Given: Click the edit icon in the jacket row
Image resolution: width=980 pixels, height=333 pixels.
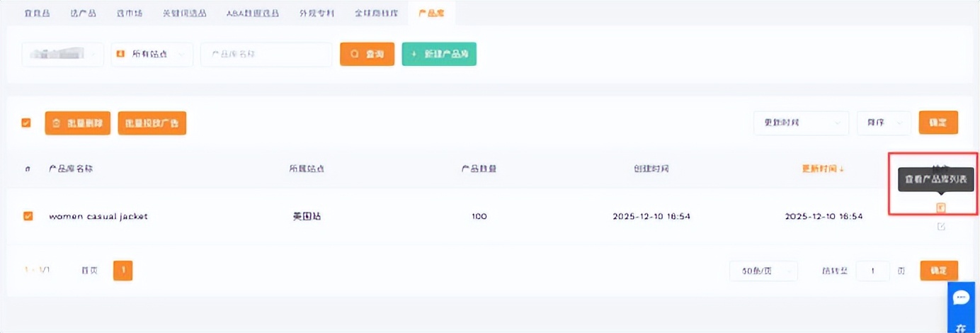Looking at the screenshot, I should point(941,227).
